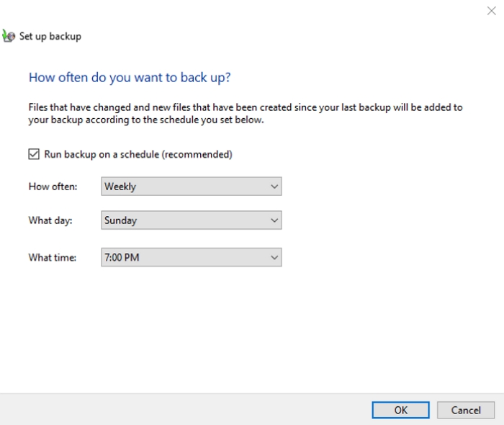This screenshot has width=504, height=425.
Task: Click the 'How often do you want to back up?' heading
Action: (130, 77)
